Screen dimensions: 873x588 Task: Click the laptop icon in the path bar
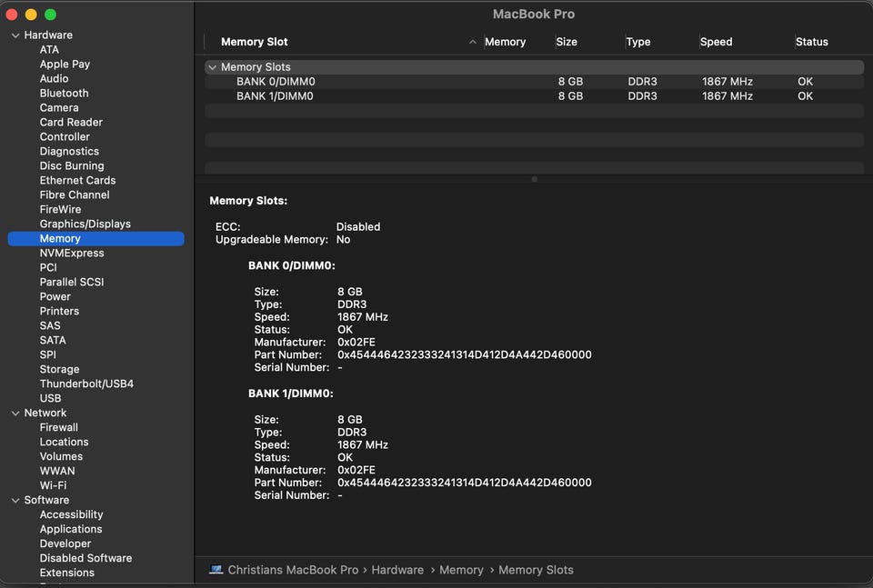pyautogui.click(x=216, y=570)
